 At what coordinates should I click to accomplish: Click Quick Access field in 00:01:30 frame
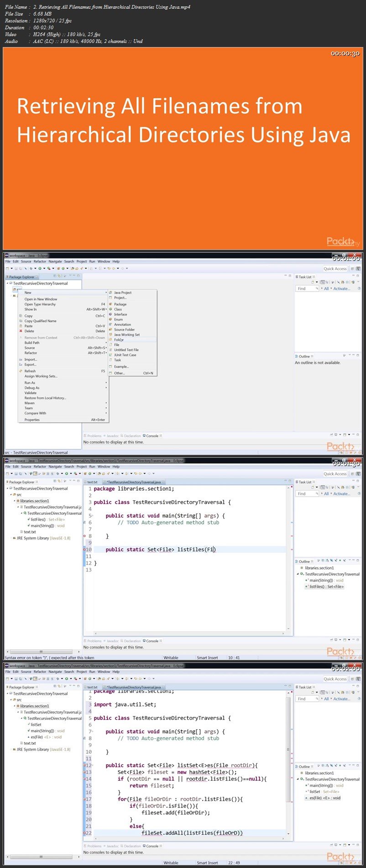point(335,474)
